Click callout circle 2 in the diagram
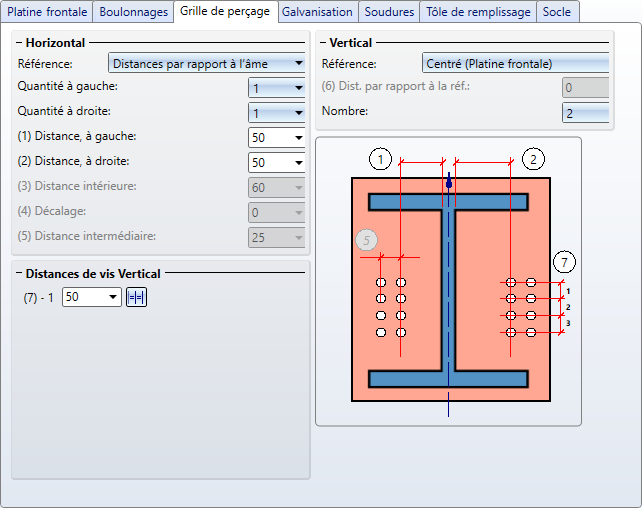The height and width of the screenshot is (508, 642). tap(533, 158)
